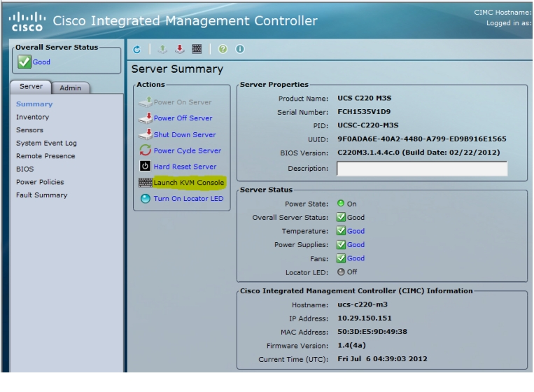Click the green Power State indicator
The width and height of the screenshot is (534, 392).
pyautogui.click(x=341, y=203)
